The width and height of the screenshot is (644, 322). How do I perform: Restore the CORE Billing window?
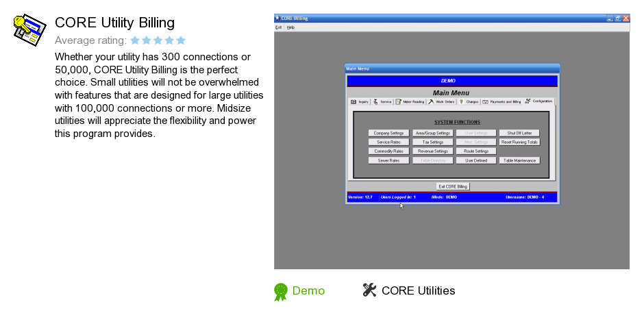[618, 18]
